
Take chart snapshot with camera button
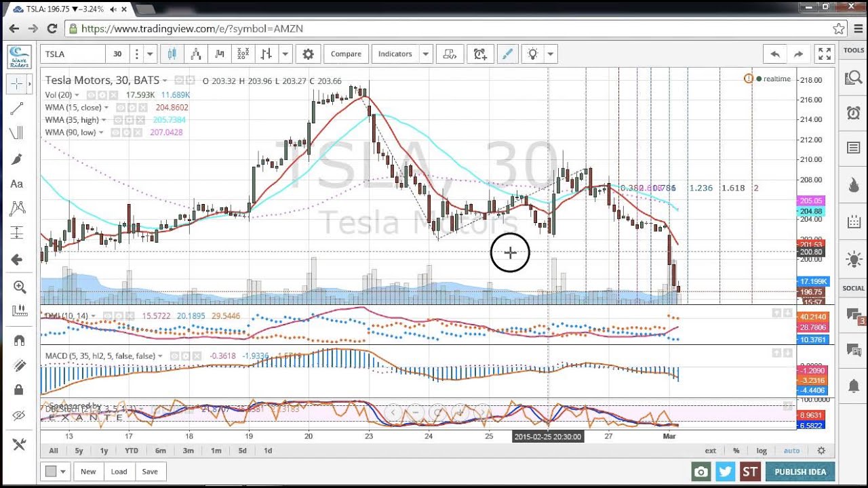[701, 472]
